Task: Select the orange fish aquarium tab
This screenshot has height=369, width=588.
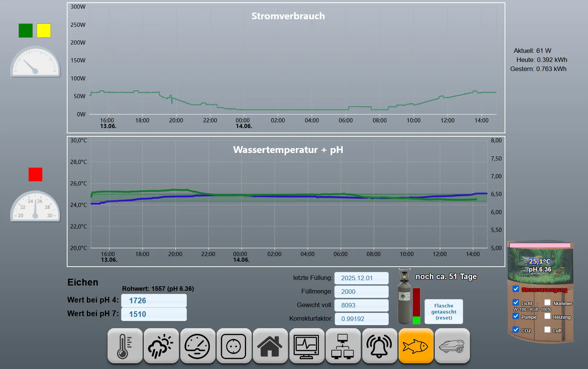Action: [416, 346]
